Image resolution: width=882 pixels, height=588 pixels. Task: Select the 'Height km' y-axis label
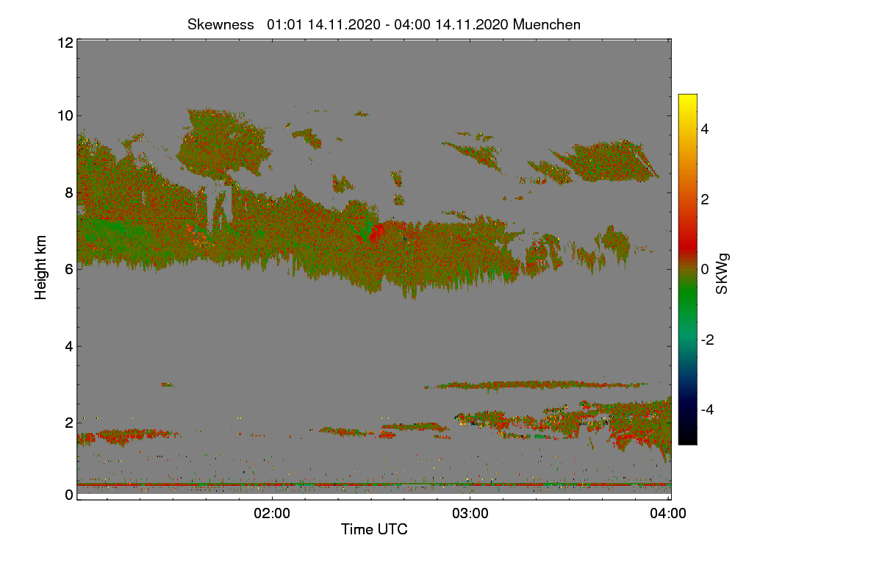pyautogui.click(x=42, y=267)
